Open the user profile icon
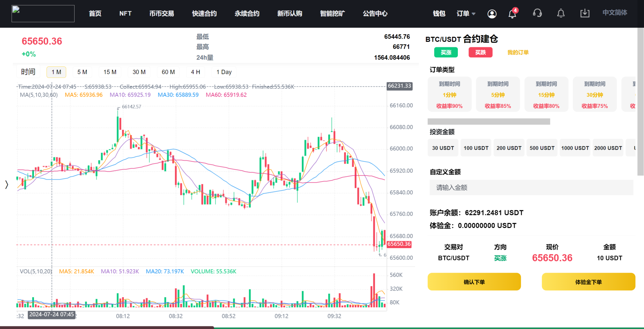Viewport: 644px width, 329px height. click(492, 14)
